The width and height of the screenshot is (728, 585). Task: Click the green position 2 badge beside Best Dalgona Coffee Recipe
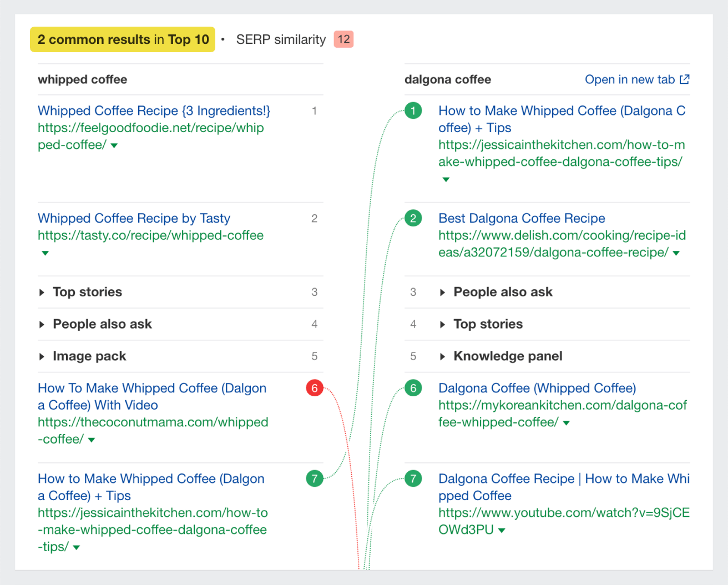413,218
